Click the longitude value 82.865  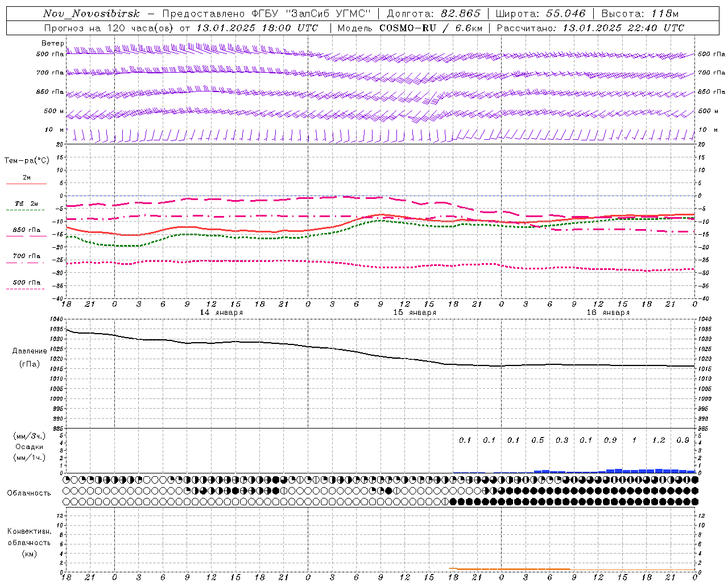(x=461, y=14)
